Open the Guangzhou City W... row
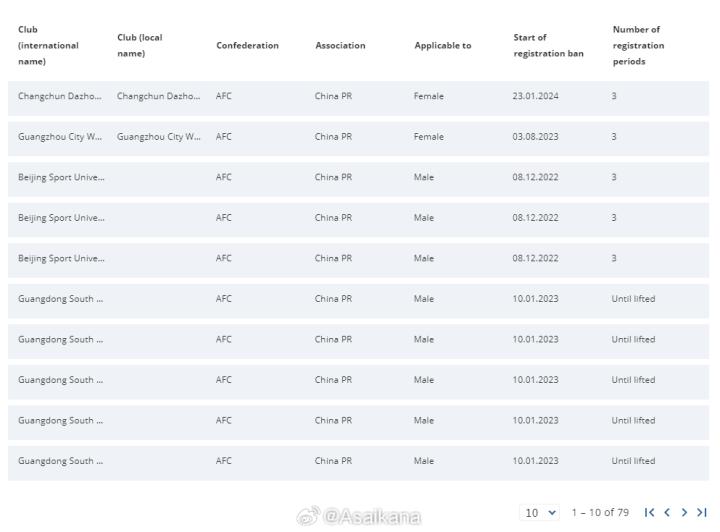Image resolution: width=720 pixels, height=532 pixels. (60, 137)
